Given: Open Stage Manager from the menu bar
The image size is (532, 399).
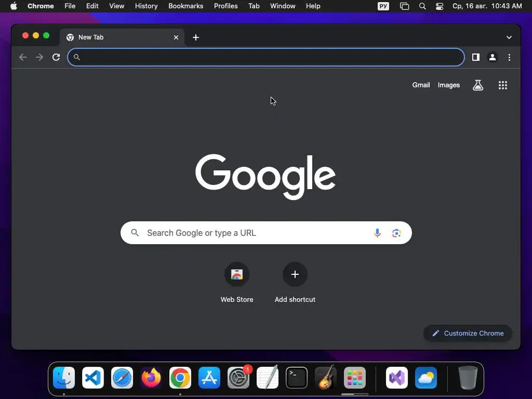Looking at the screenshot, I should coord(404,6).
